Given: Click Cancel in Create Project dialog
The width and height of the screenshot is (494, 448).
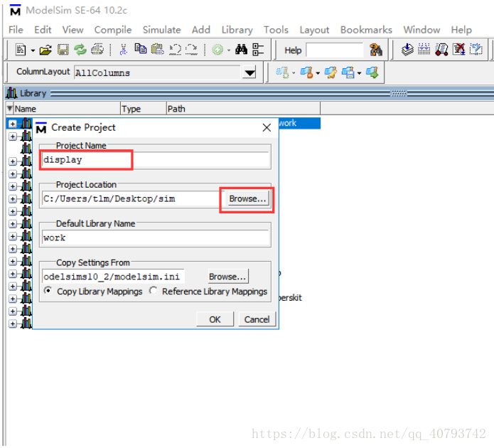Looking at the screenshot, I should coord(257,319).
